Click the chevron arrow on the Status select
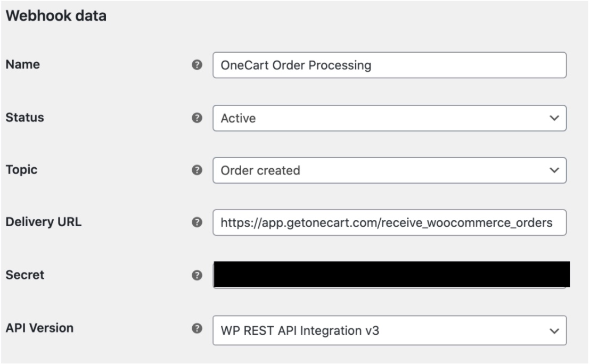The width and height of the screenshot is (590, 364). click(554, 118)
